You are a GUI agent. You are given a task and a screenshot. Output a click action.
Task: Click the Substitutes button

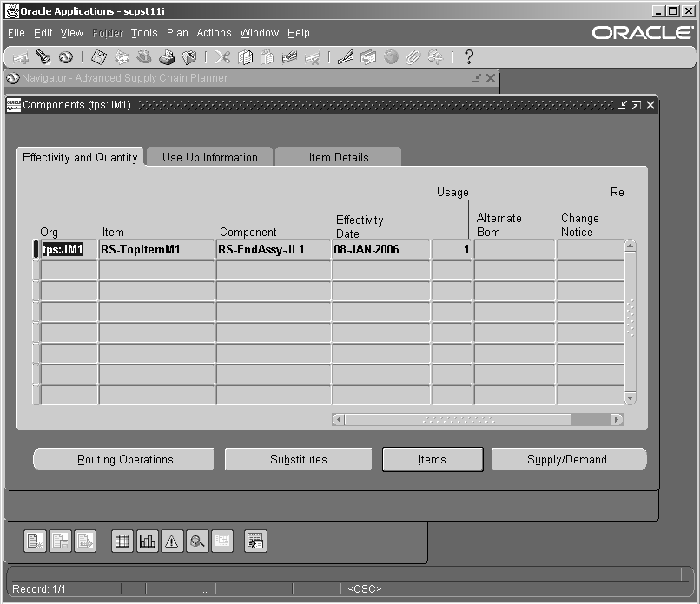click(x=298, y=459)
